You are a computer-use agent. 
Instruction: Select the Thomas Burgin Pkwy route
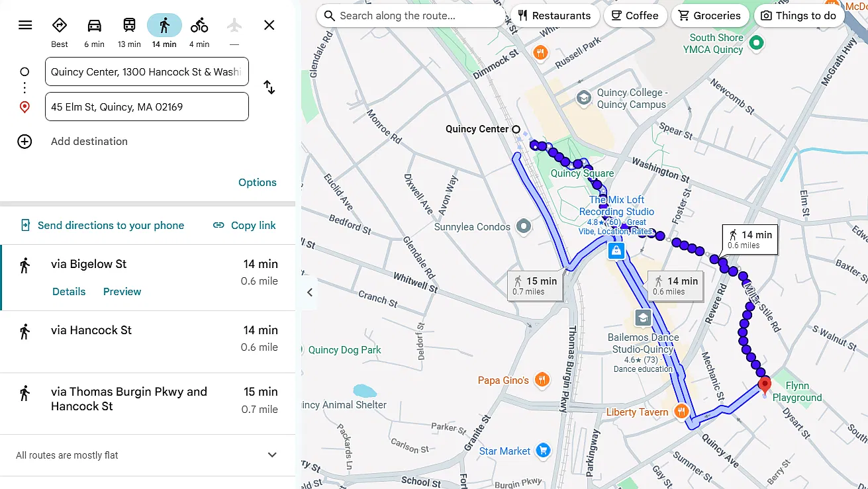148,404
